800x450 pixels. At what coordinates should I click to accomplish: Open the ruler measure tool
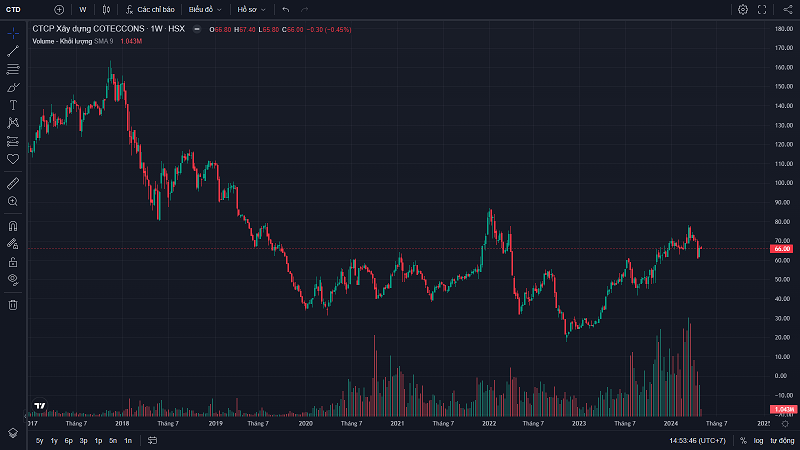pos(13,183)
